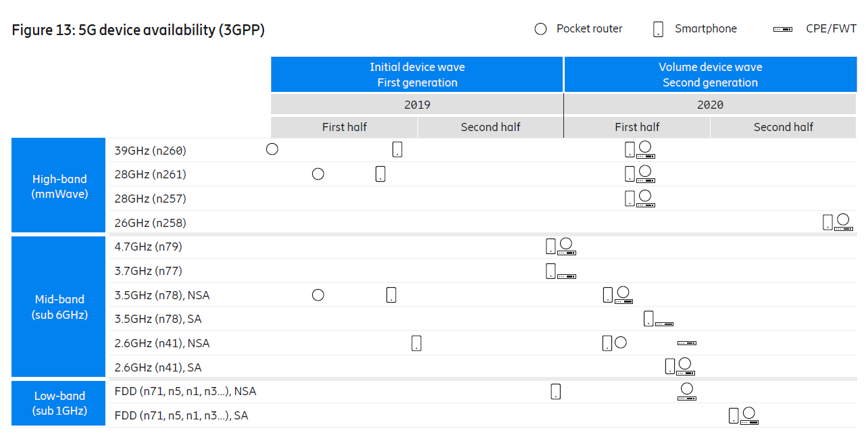This screenshot has height=437, width=868.
Task: Click the 2019 smartphone icon in 2.6GHz (n41), NSA row
Action: (x=416, y=343)
